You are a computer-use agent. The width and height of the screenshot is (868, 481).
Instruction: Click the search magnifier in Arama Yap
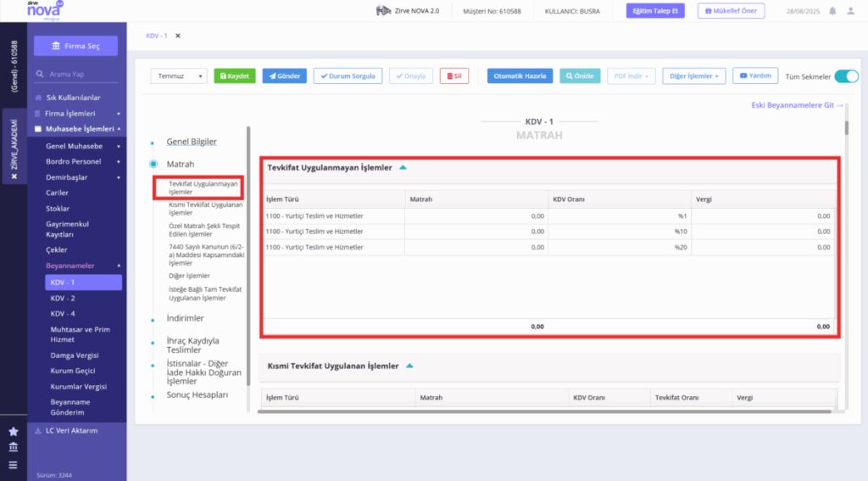click(40, 74)
